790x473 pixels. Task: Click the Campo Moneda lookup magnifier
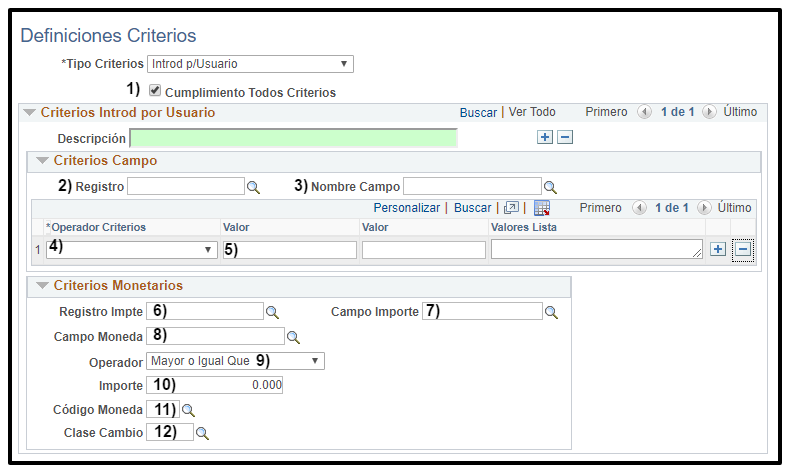tap(293, 337)
